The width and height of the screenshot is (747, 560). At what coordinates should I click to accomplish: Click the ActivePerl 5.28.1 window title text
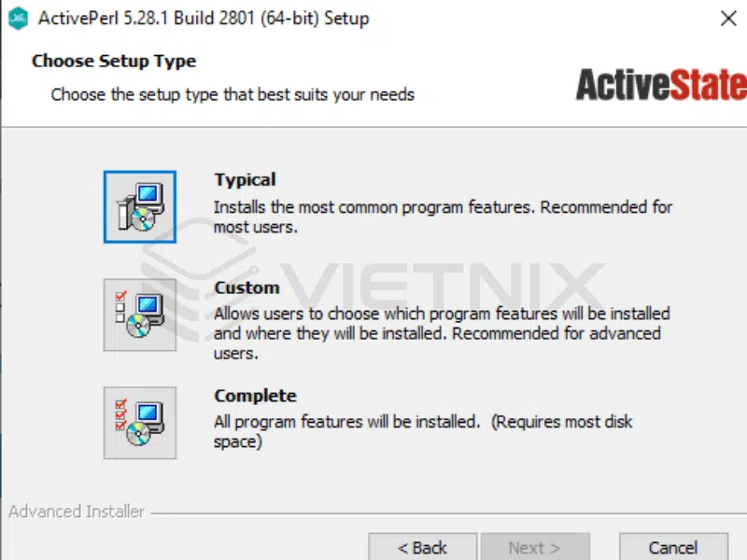coord(204,19)
